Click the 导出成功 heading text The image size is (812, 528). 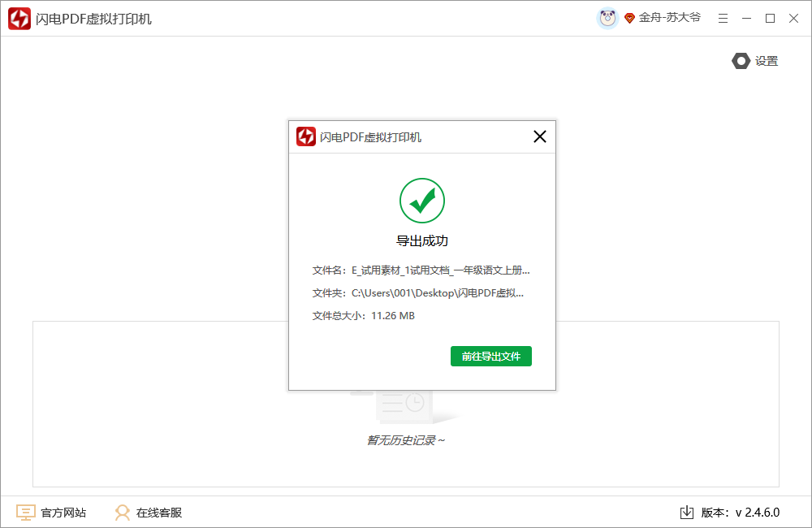(x=422, y=241)
